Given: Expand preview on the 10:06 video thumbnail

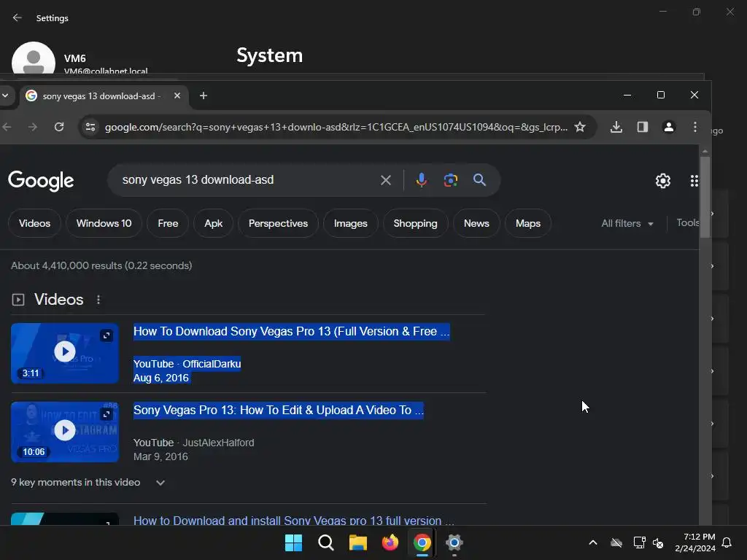Looking at the screenshot, I should point(107,414).
